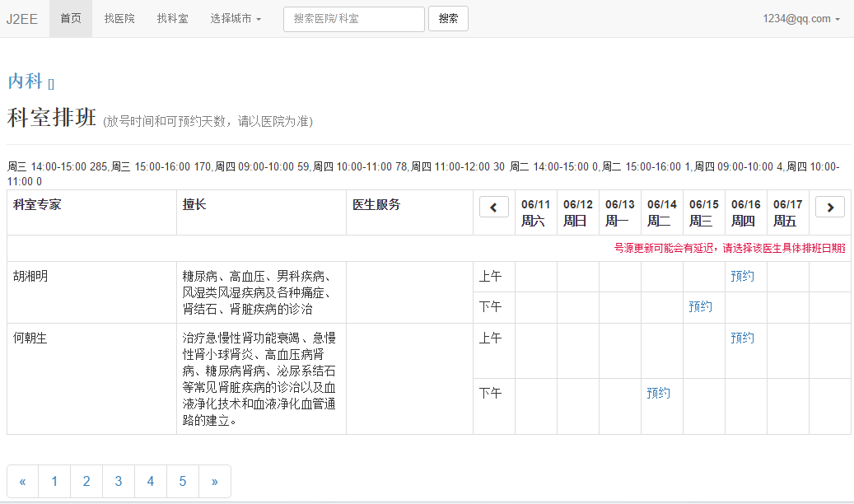Expand the 选择城市 city dropdown

point(236,19)
